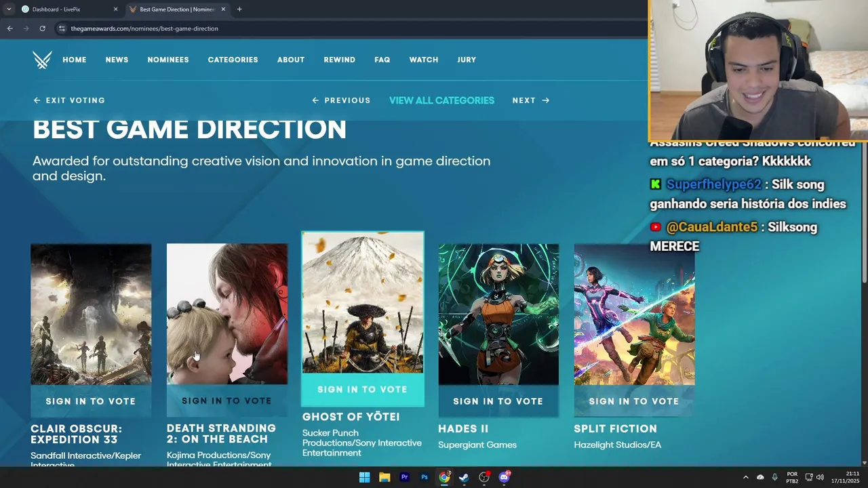Select Hades II artwork
Image resolution: width=868 pixels, height=488 pixels.
498,314
